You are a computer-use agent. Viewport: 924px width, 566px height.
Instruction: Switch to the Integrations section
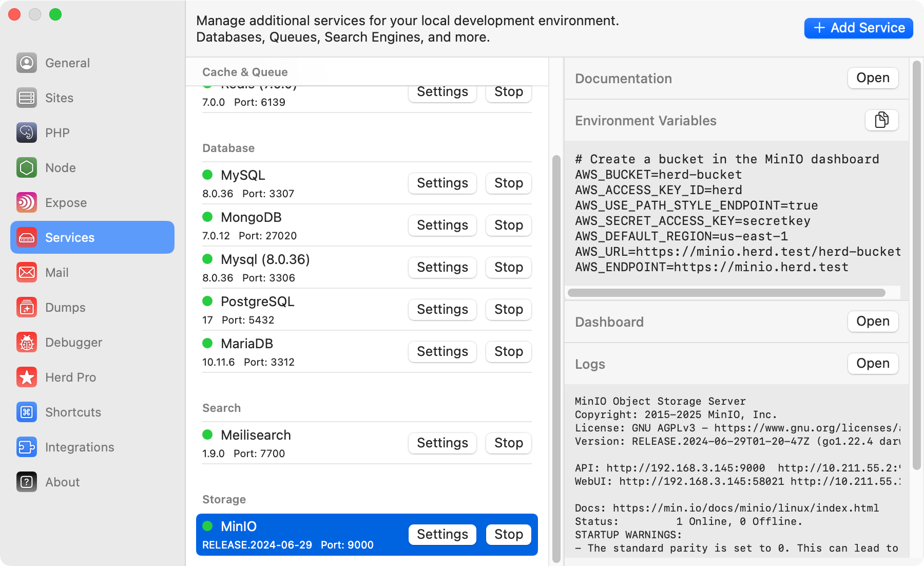pyautogui.click(x=80, y=447)
